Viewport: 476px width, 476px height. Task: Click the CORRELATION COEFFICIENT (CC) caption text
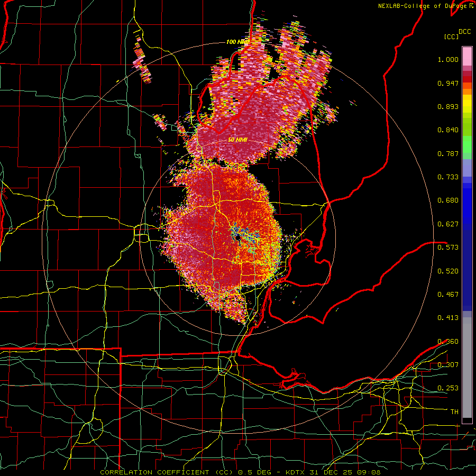(x=167, y=472)
